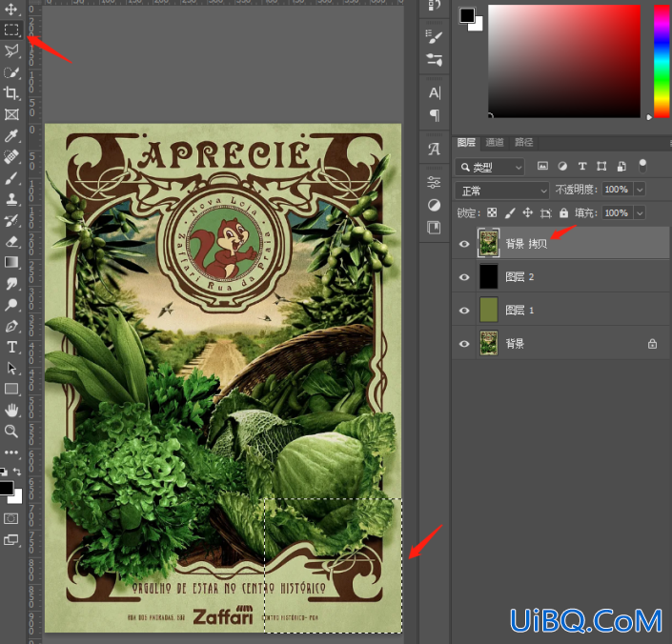Switch to the 通道 tab
This screenshot has height=644, width=672.
(x=495, y=142)
